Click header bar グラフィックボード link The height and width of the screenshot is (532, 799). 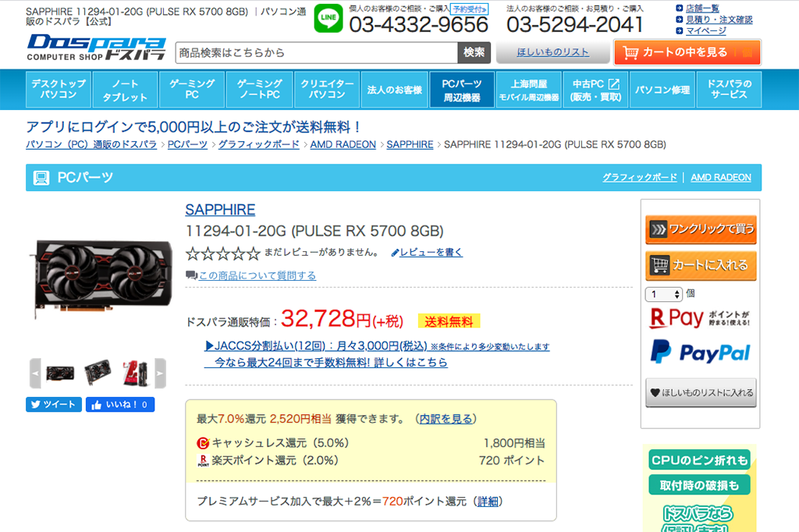pyautogui.click(x=640, y=177)
